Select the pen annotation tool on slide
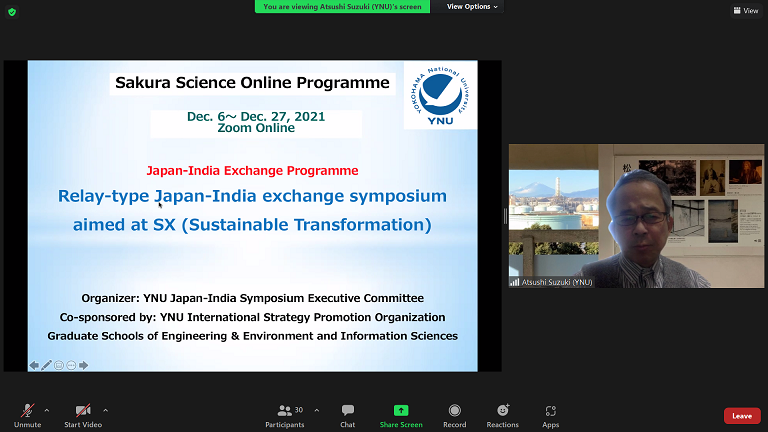 (x=46, y=365)
